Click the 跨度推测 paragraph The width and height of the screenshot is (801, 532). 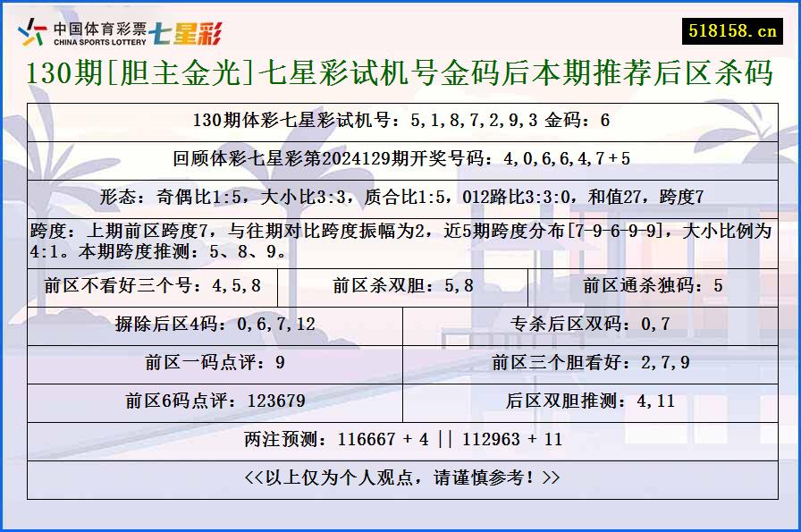(x=400, y=234)
